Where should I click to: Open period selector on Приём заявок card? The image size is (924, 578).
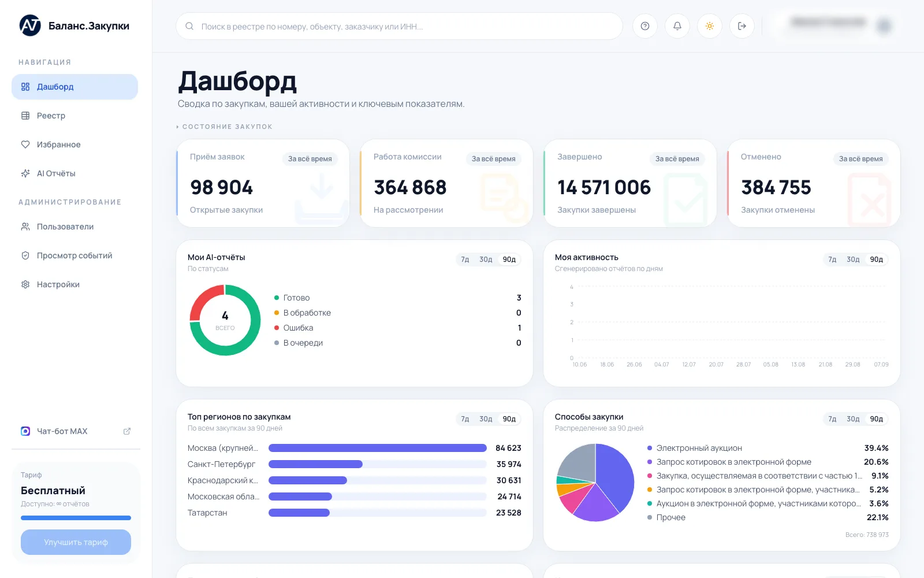click(310, 159)
